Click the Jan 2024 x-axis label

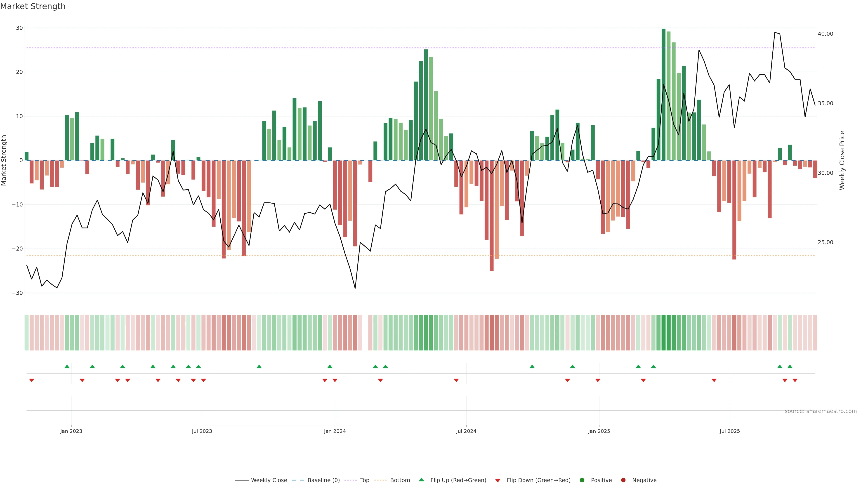coord(335,431)
